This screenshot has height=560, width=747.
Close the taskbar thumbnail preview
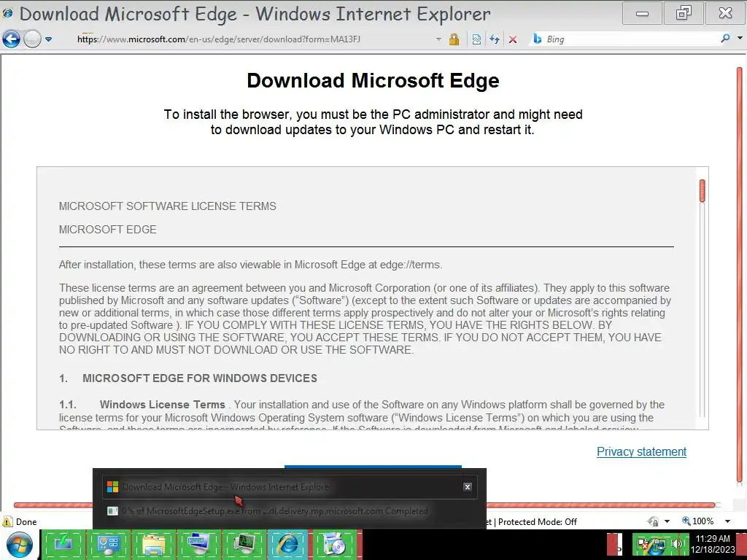click(x=468, y=486)
